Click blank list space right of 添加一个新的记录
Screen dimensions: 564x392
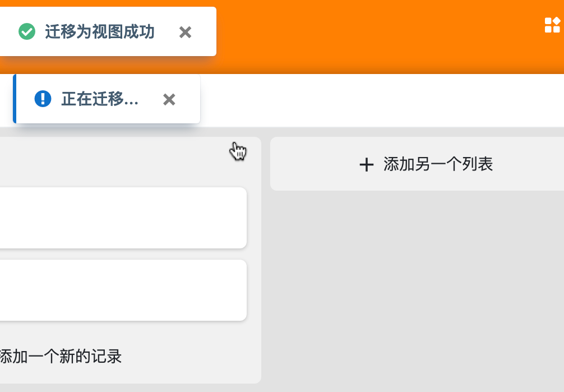tap(191, 356)
